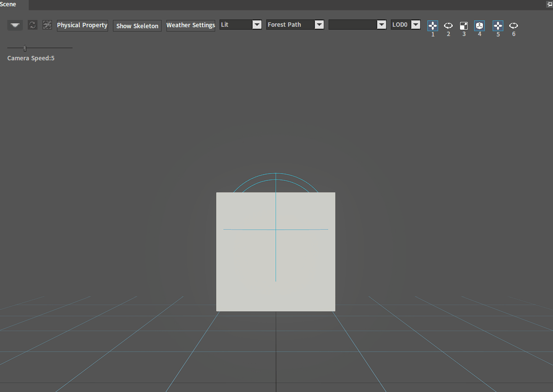Click the Physical Property button
553x392 pixels.
pyautogui.click(x=82, y=25)
